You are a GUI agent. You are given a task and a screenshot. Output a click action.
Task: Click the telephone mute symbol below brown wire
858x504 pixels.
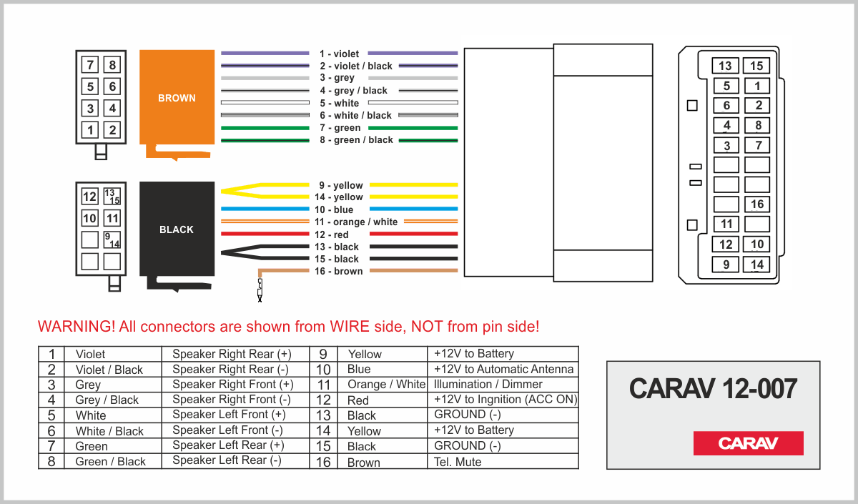point(260,290)
